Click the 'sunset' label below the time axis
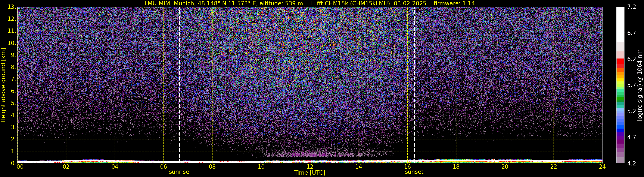The width and height of the screenshot is (644, 177). [x=414, y=172]
